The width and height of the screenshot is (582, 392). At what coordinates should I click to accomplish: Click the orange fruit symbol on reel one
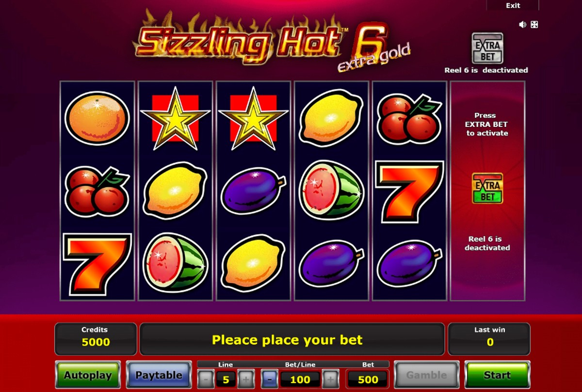[97, 118]
